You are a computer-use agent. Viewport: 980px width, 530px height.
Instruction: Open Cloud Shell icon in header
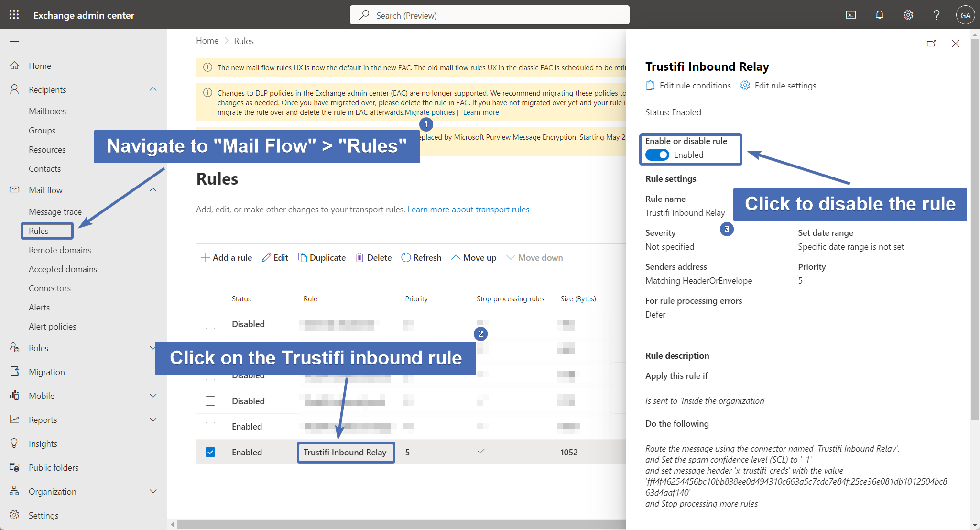click(851, 15)
